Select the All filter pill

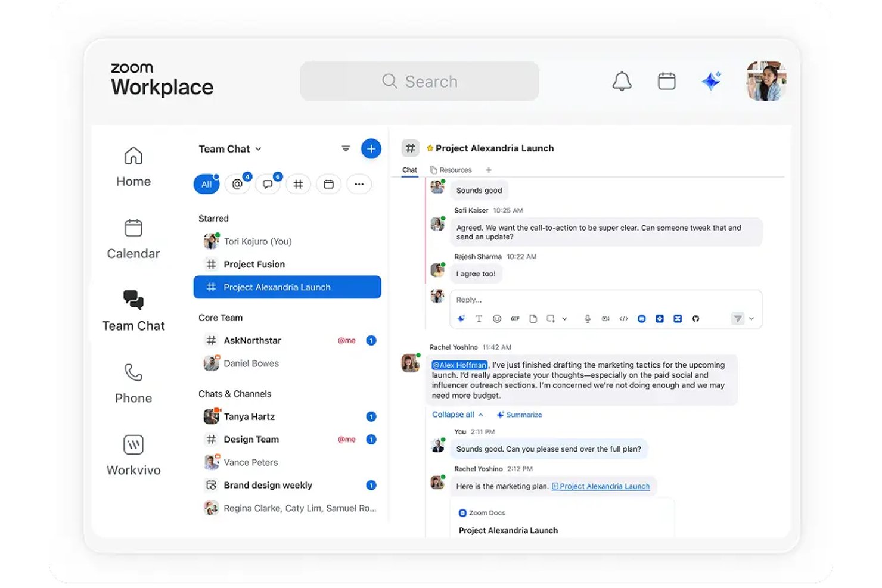[206, 184]
